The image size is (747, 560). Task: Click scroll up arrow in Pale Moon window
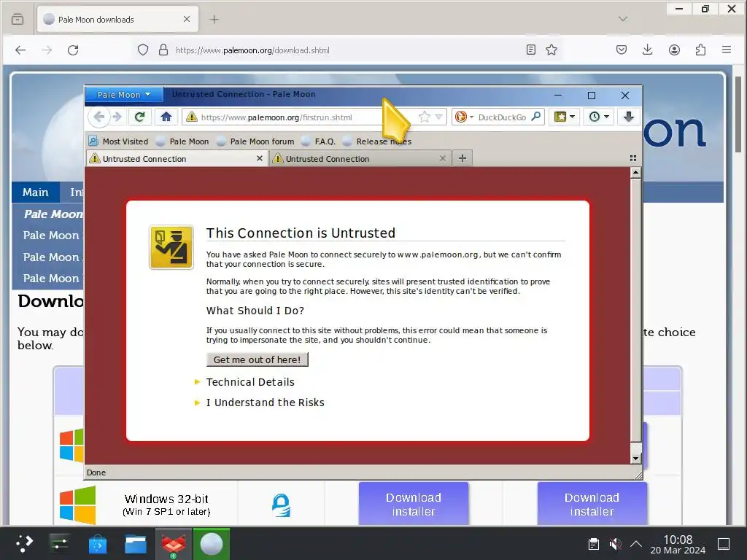pos(635,173)
